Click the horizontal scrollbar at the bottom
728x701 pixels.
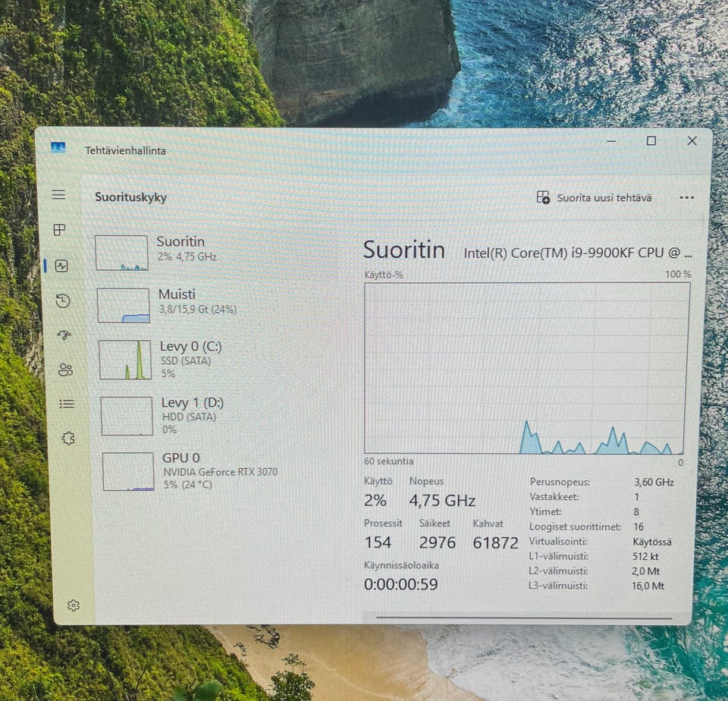pos(524,618)
